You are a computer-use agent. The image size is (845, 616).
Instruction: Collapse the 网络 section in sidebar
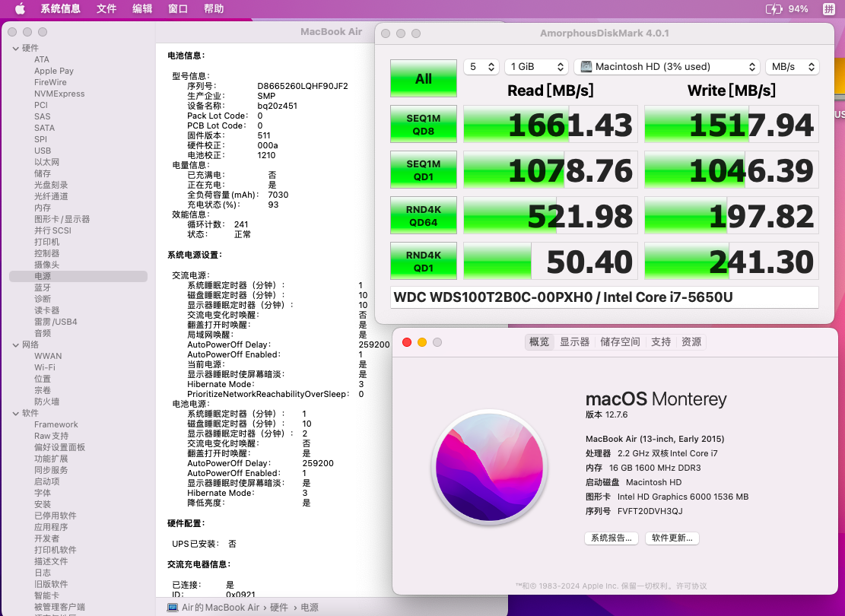(x=16, y=345)
